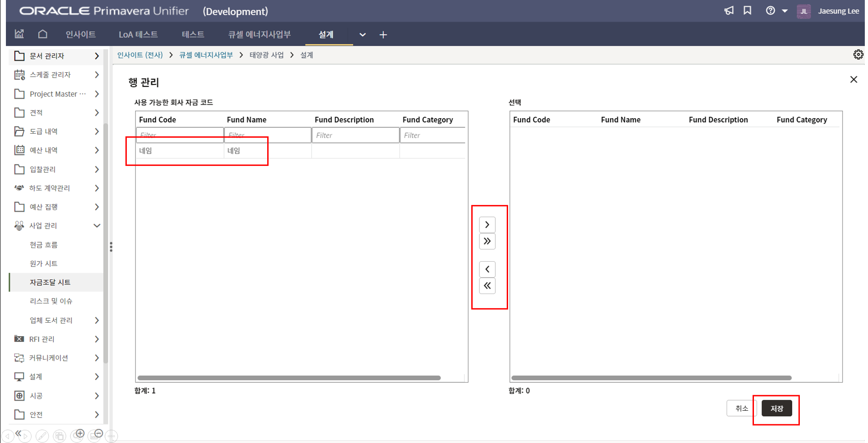Move all rows right with double arrow

click(x=487, y=241)
